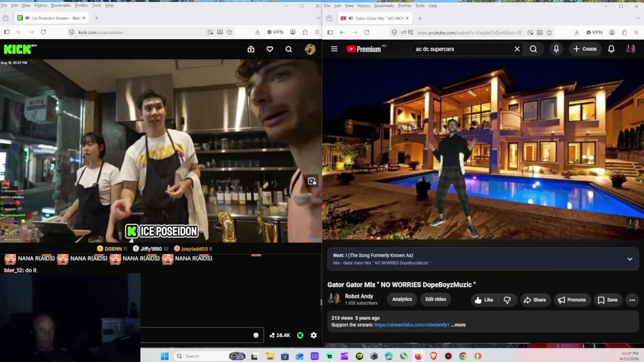644x362 pixels.
Task: Click the heart following icon on Kick
Action: pos(270,49)
